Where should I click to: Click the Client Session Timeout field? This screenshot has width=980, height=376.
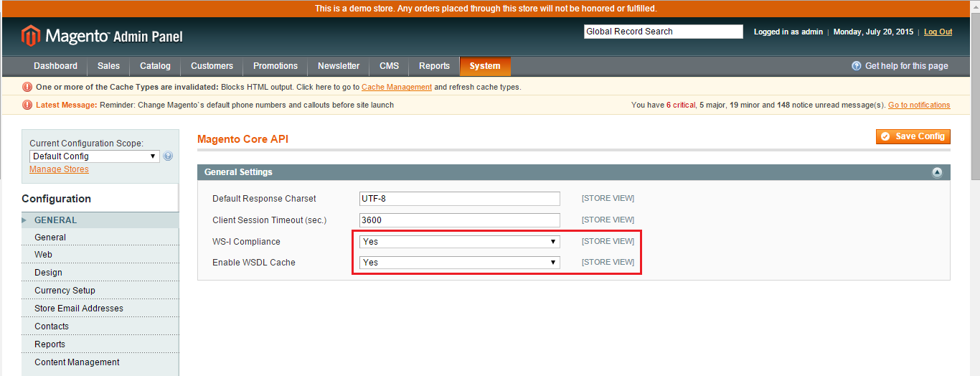(x=459, y=220)
